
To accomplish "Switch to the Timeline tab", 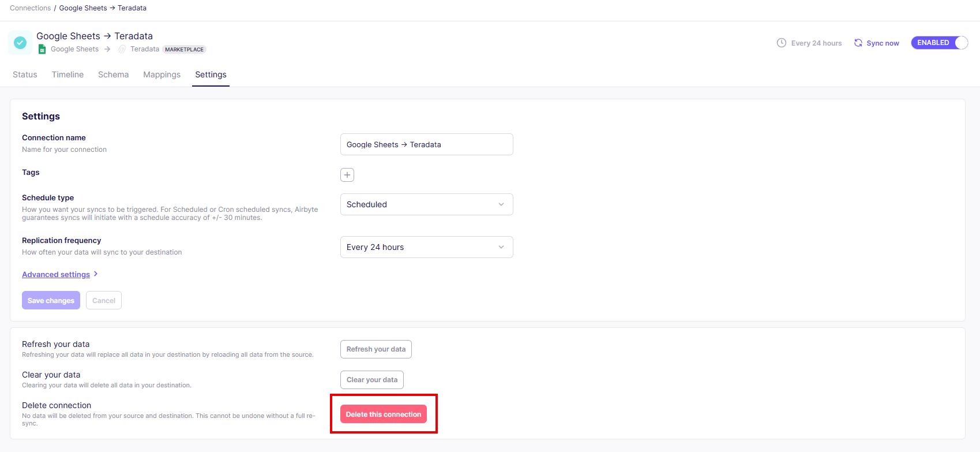I will coord(67,74).
